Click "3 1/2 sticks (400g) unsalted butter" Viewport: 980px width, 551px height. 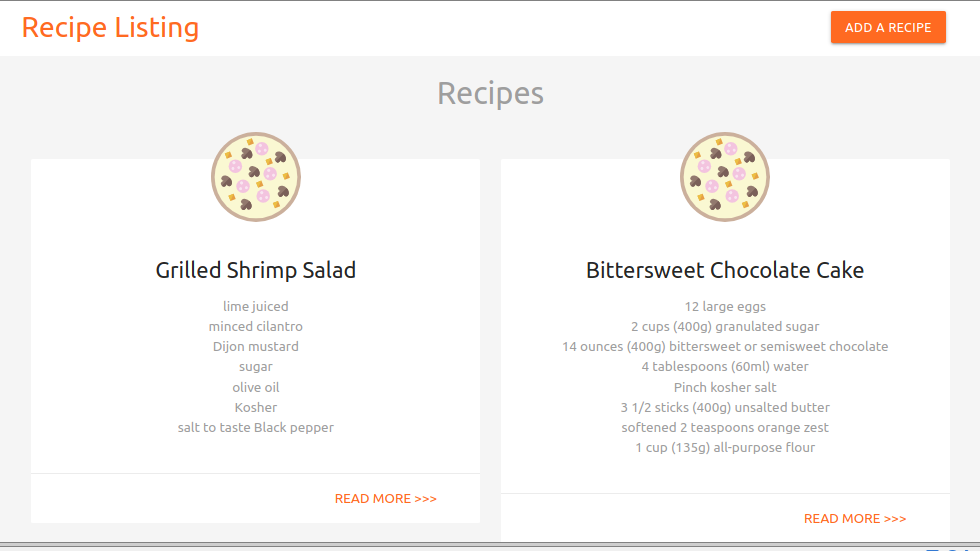coord(725,407)
